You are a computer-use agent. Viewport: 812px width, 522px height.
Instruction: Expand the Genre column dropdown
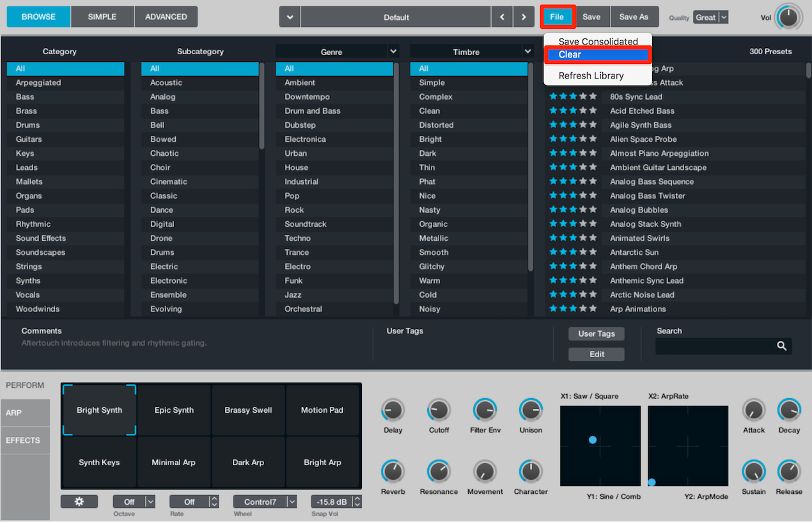393,51
